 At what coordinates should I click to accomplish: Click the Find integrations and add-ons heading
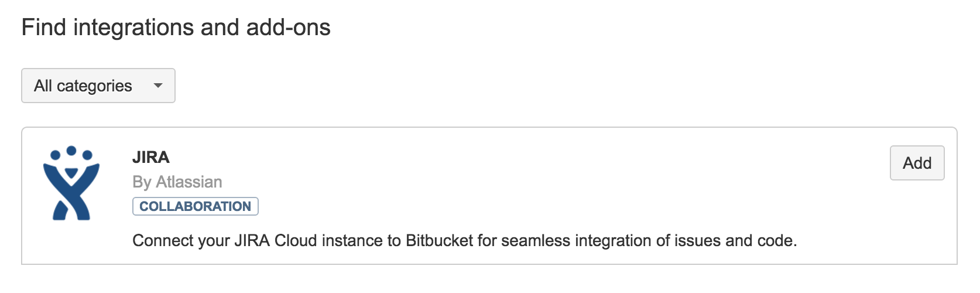(x=176, y=28)
